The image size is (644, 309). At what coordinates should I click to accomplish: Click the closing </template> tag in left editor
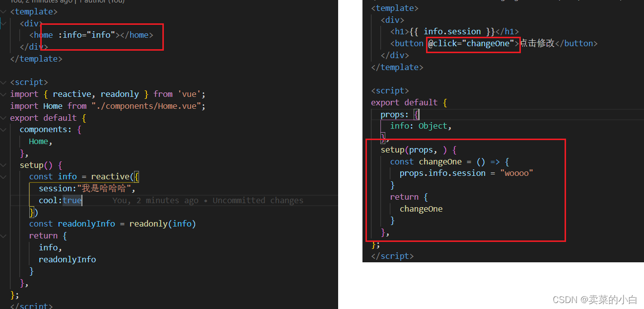click(x=36, y=59)
